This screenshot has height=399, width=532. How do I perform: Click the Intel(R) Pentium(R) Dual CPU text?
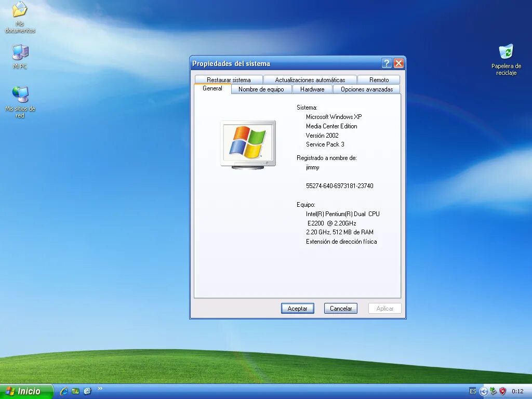(x=343, y=214)
